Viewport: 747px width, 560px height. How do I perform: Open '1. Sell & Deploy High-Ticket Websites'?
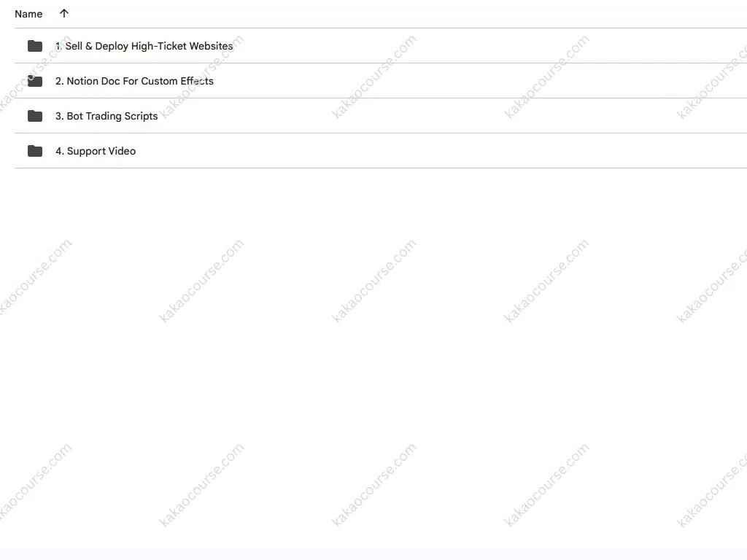click(x=144, y=46)
